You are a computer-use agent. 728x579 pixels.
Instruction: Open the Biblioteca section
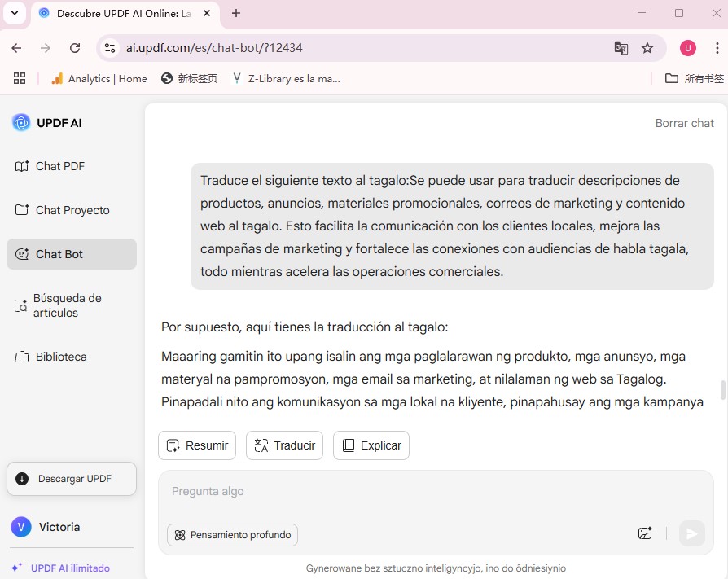coord(50,357)
